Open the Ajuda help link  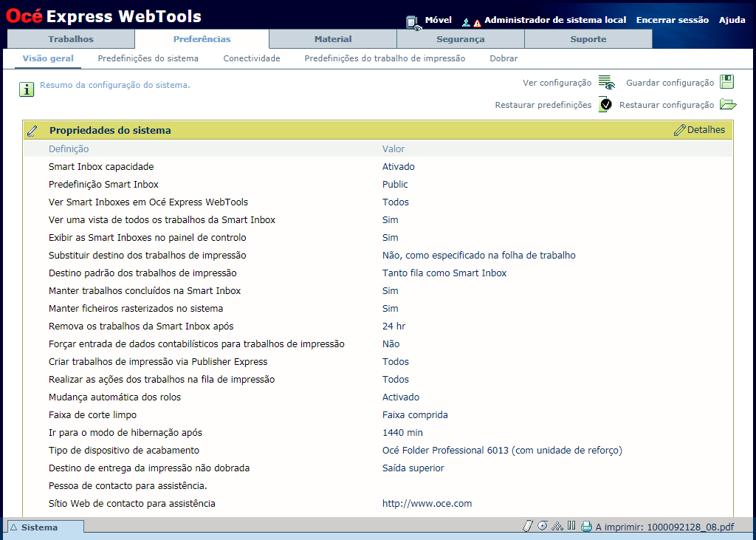click(x=732, y=20)
